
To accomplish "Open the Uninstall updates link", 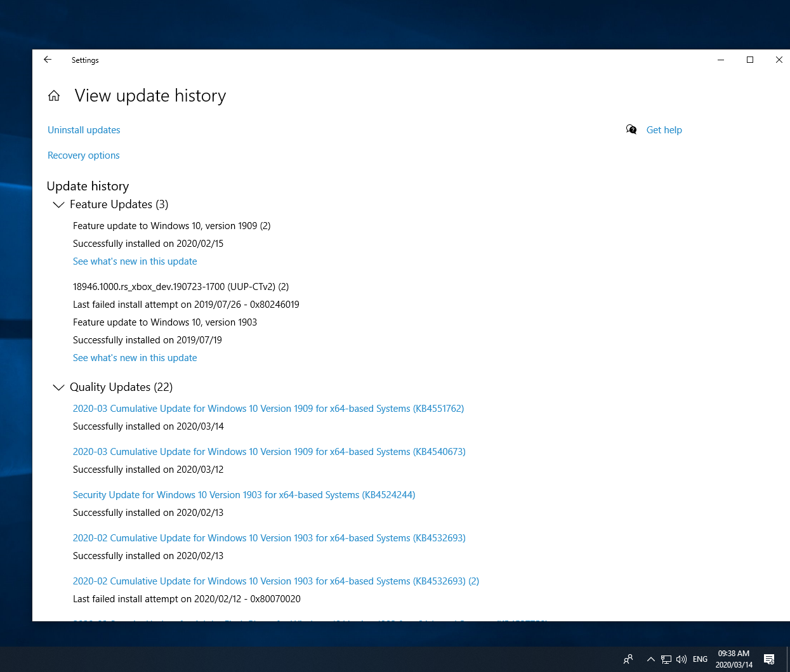I will point(84,130).
